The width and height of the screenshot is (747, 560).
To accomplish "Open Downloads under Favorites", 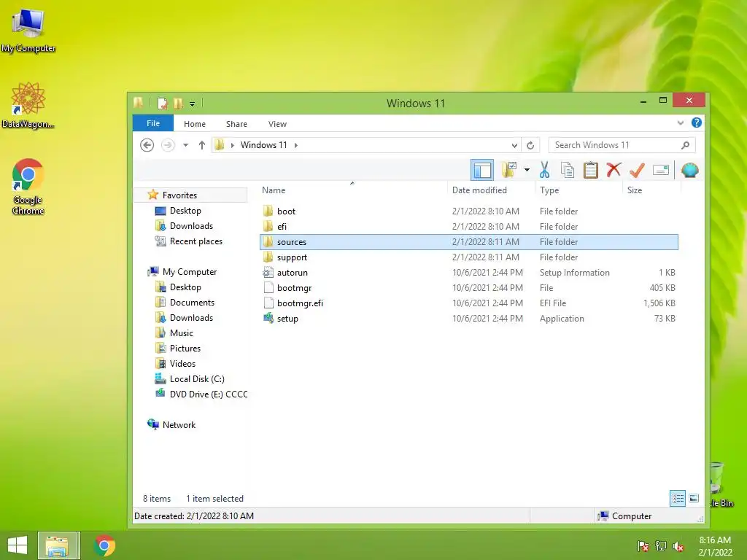I will point(191,226).
